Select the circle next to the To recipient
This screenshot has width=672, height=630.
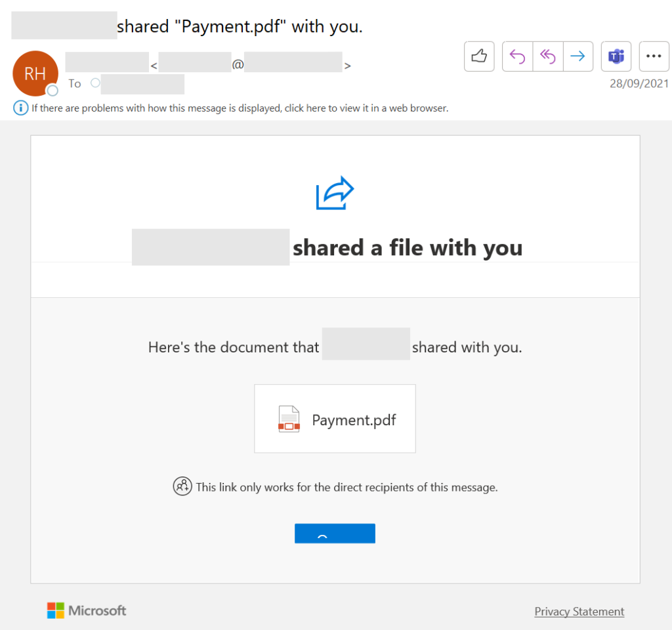[x=95, y=83]
